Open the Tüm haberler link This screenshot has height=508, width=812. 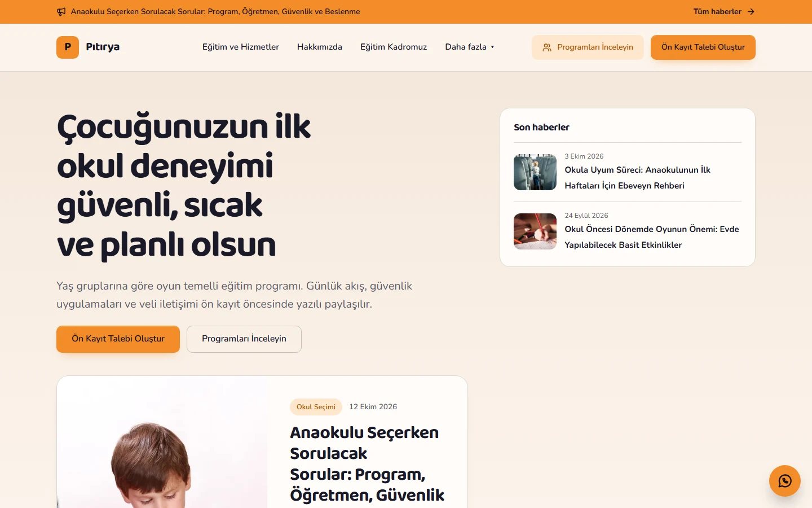724,12
